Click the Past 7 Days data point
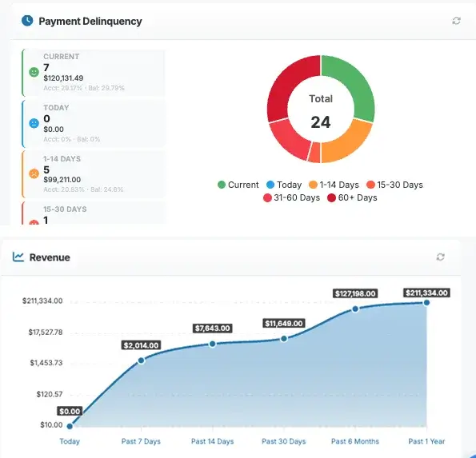 [141, 360]
